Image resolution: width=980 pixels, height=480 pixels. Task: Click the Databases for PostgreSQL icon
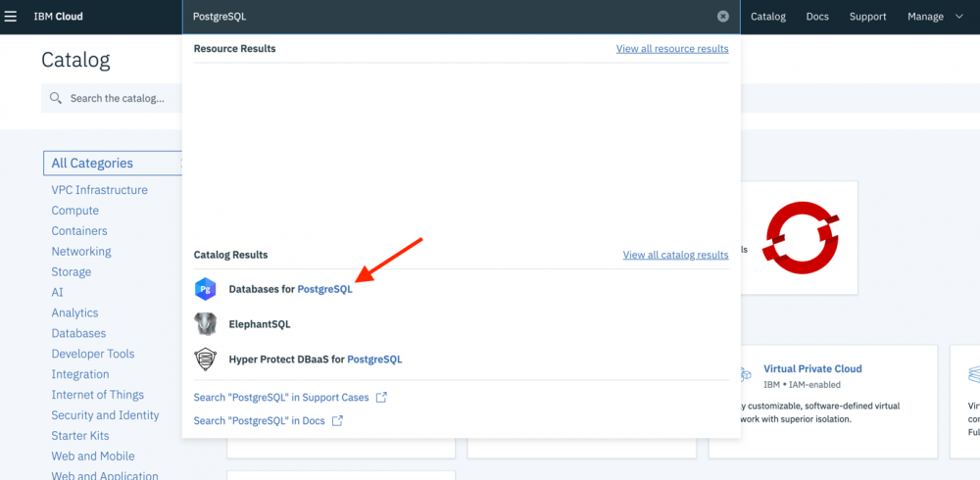pyautogui.click(x=206, y=289)
